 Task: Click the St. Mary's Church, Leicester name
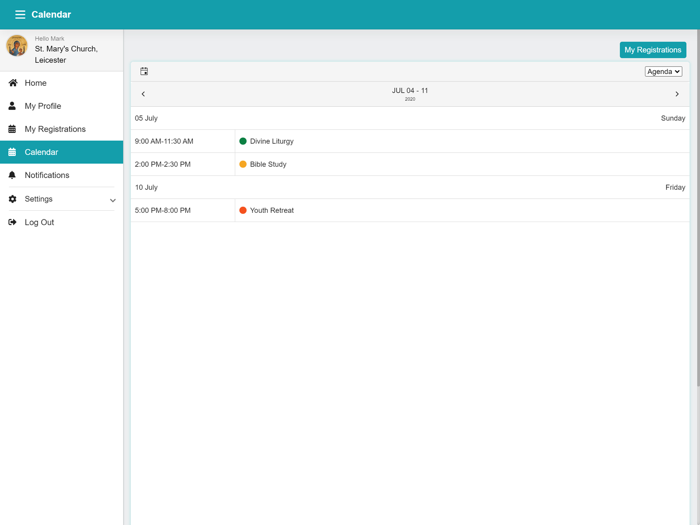(x=66, y=54)
